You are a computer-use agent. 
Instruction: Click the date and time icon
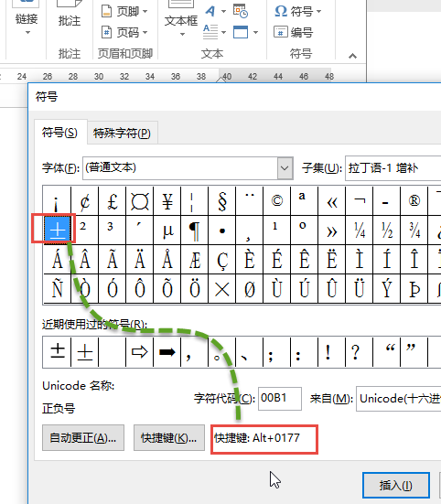pyautogui.click(x=241, y=11)
